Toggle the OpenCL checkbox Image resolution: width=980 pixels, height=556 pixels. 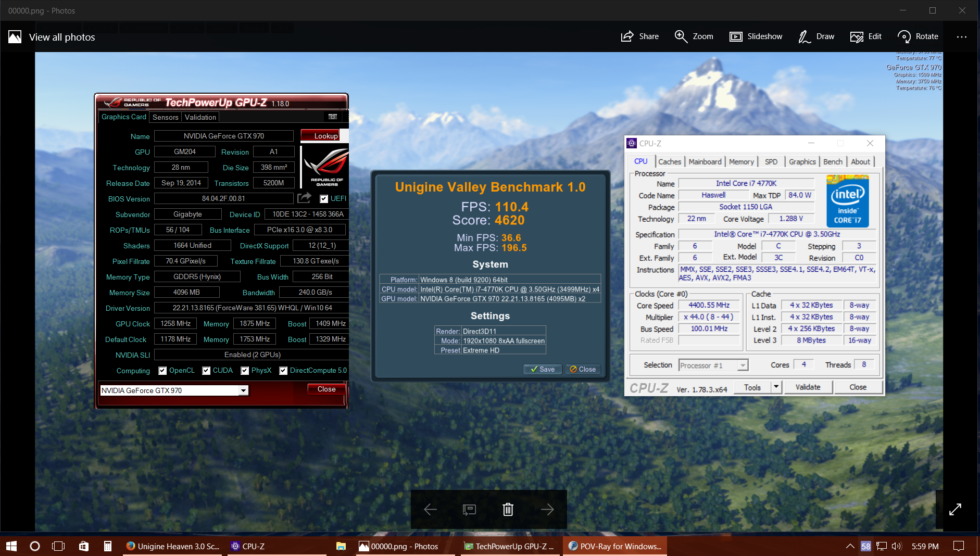[x=162, y=371]
